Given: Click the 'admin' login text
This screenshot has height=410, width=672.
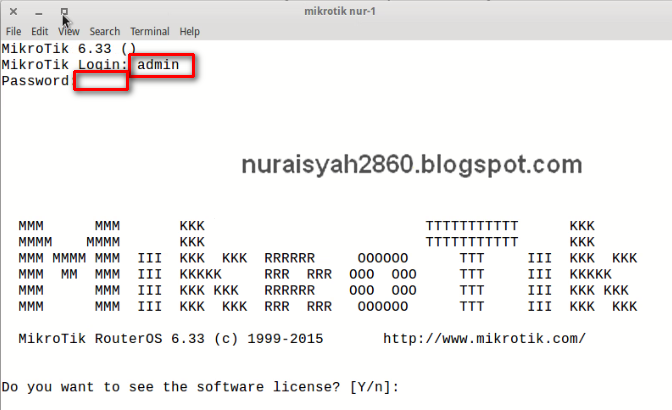Looking at the screenshot, I should coord(158,65).
